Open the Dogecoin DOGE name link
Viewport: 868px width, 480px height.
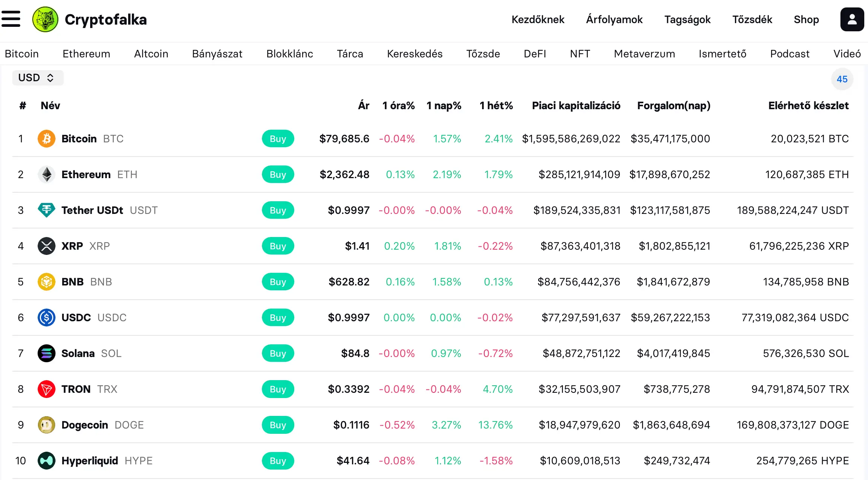pyautogui.click(x=102, y=425)
